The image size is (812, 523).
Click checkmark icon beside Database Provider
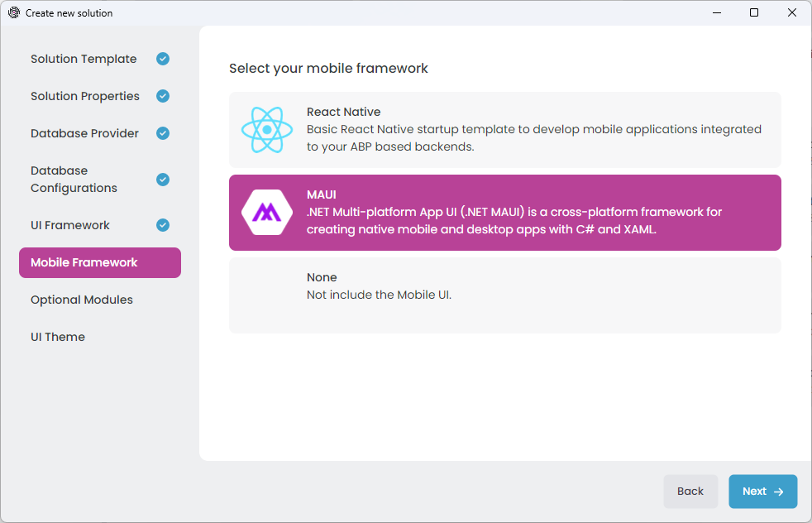coord(163,133)
